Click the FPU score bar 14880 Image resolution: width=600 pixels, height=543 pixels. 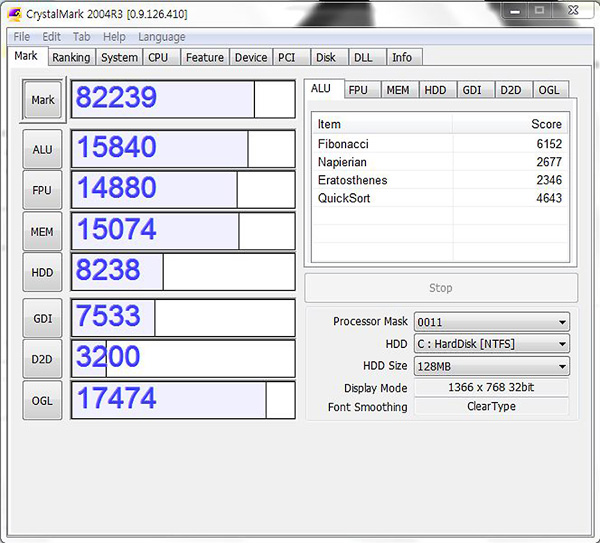(183, 189)
